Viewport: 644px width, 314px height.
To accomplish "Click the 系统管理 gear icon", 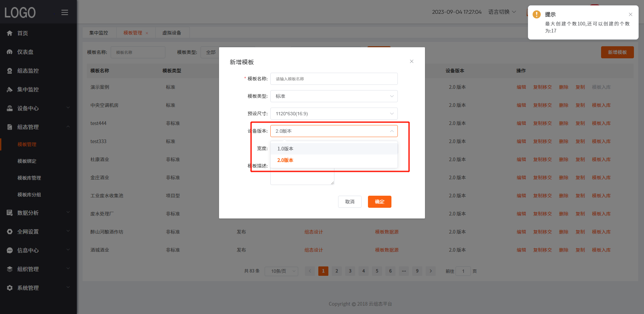I will pyautogui.click(x=10, y=288).
